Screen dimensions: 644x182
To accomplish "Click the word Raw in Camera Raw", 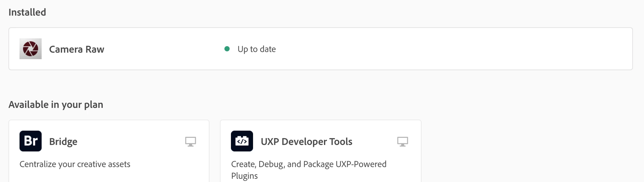I will [95, 49].
